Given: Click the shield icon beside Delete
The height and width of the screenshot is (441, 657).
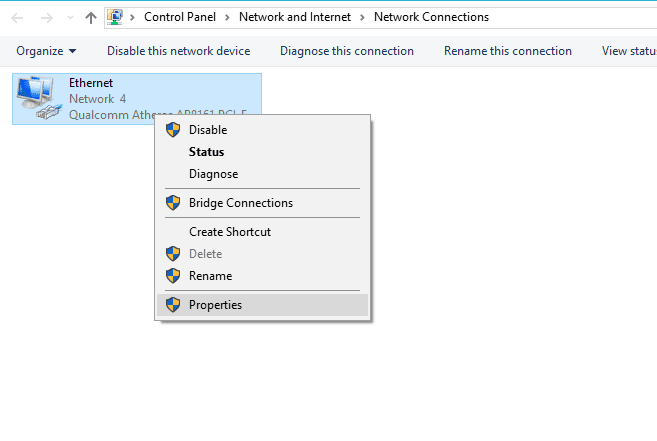Looking at the screenshot, I should (x=173, y=254).
